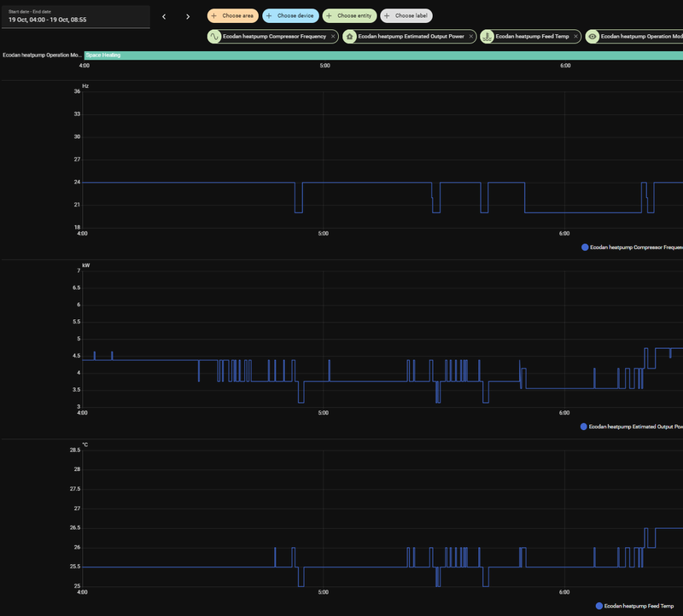Click the Estimated Output Power chip icon

(x=350, y=37)
